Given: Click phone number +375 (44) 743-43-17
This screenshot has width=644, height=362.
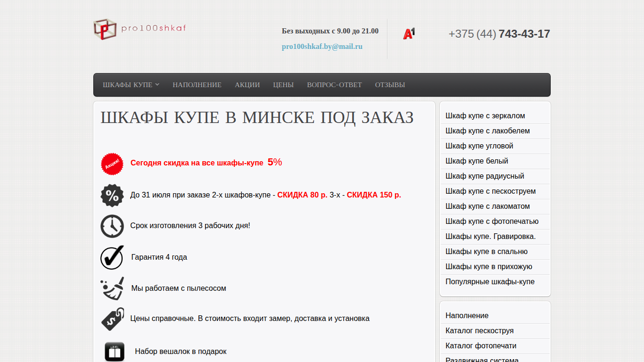Looking at the screenshot, I should click(x=499, y=34).
